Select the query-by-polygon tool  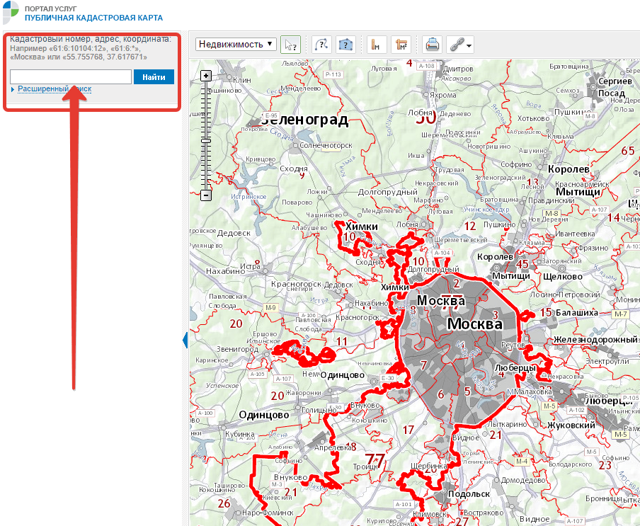pos(345,44)
